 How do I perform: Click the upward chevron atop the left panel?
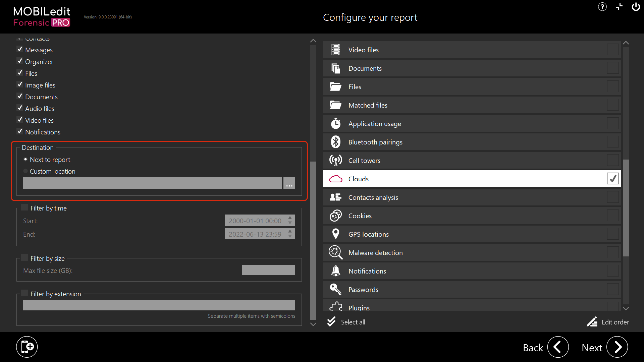[313, 41]
